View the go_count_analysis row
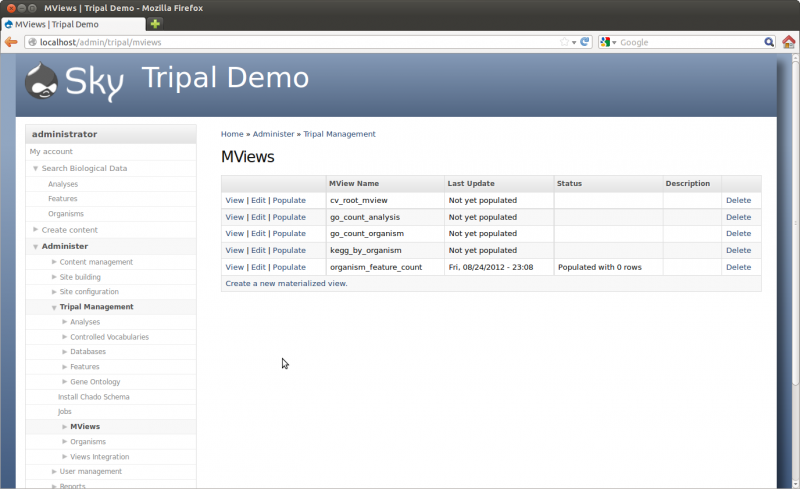Screen dimensions: 800x489 pos(235,217)
